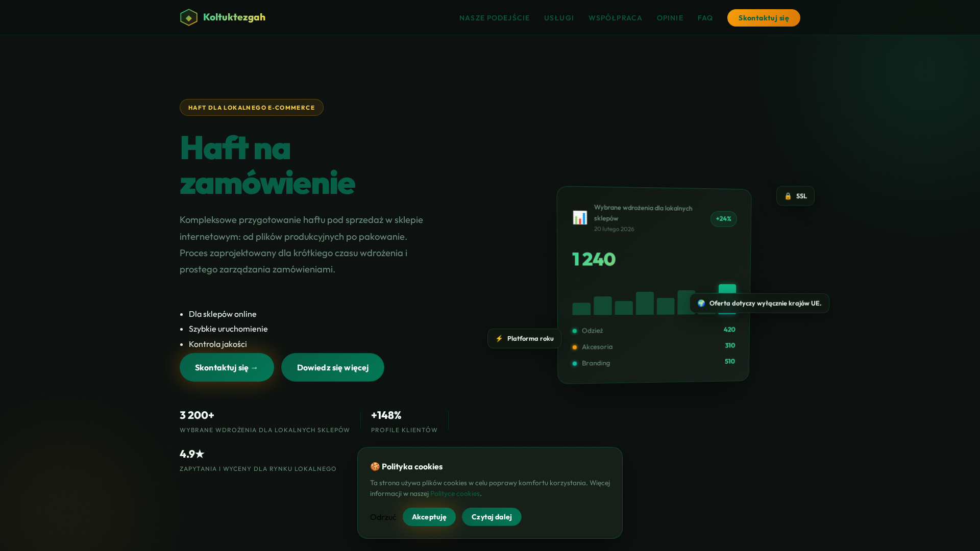Screen dimensions: 980x551
Task: Click the 1 240 total figure
Action: 594,259
